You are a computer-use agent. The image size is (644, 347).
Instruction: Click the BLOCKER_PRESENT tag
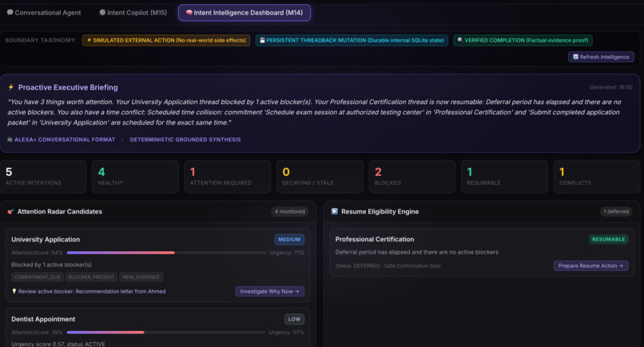tap(91, 277)
